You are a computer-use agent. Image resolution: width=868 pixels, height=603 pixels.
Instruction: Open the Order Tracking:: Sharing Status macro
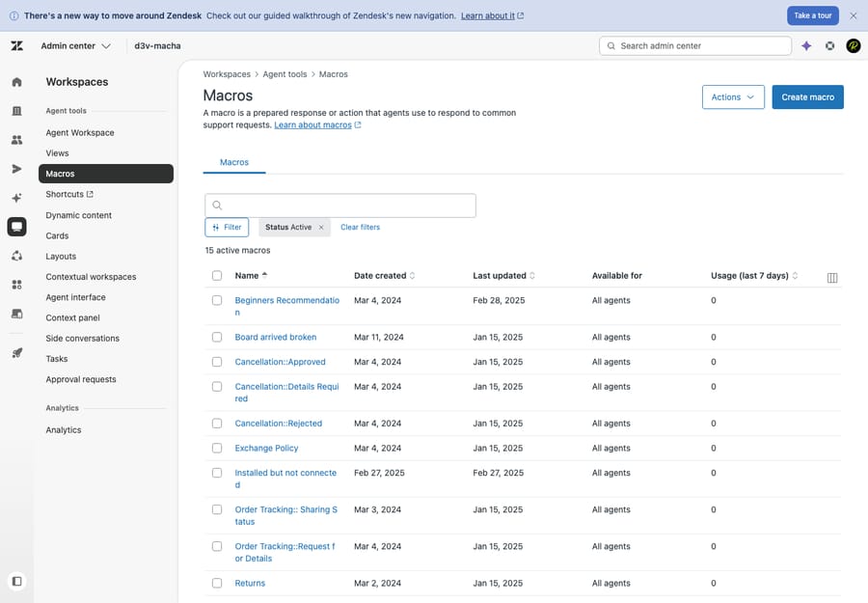(285, 515)
